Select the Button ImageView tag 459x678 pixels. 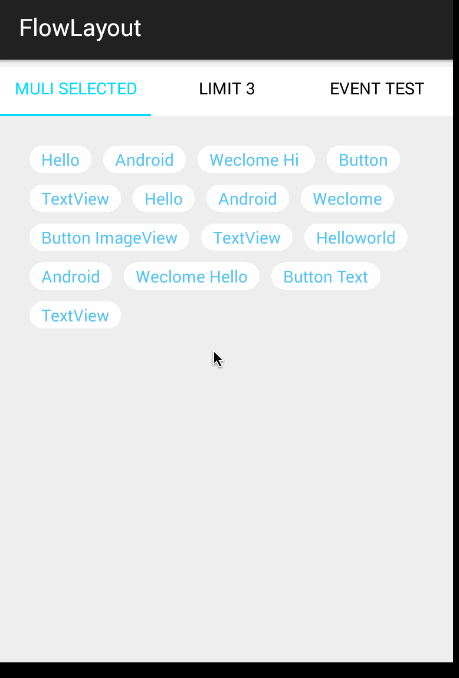click(x=109, y=237)
